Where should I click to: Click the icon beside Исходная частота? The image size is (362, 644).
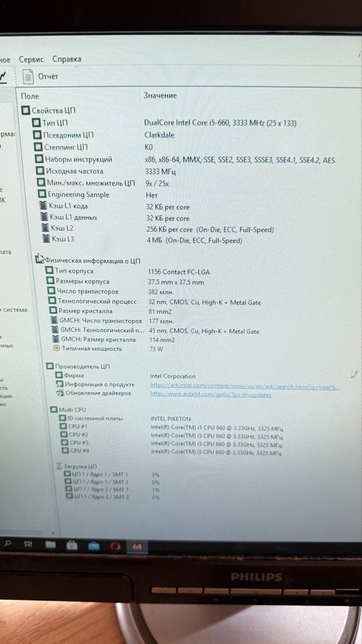(40, 171)
